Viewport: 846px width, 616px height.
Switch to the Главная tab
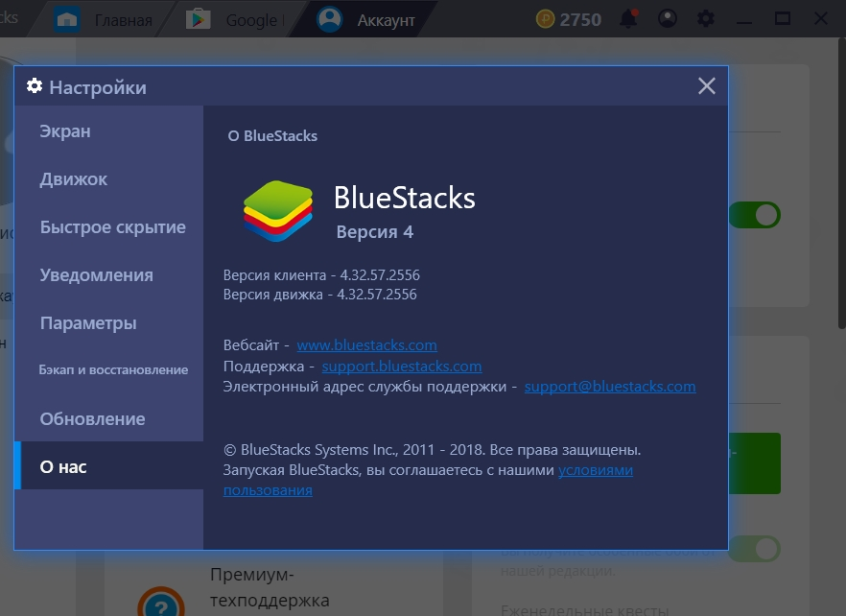pos(103,19)
